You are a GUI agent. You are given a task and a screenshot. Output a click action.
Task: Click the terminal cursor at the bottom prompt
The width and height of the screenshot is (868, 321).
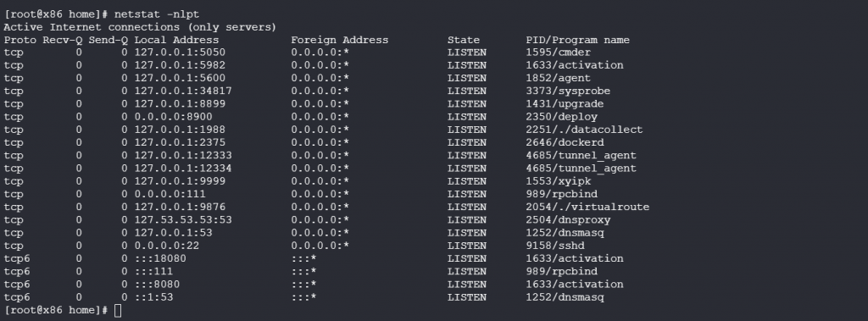pyautogui.click(x=117, y=311)
